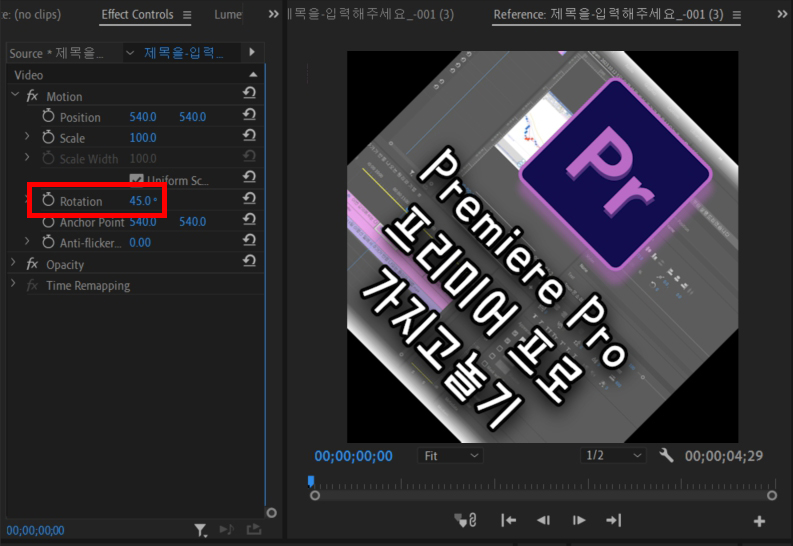Reset the Anchor Point parameter
This screenshot has height=546, width=793.
pos(249,219)
